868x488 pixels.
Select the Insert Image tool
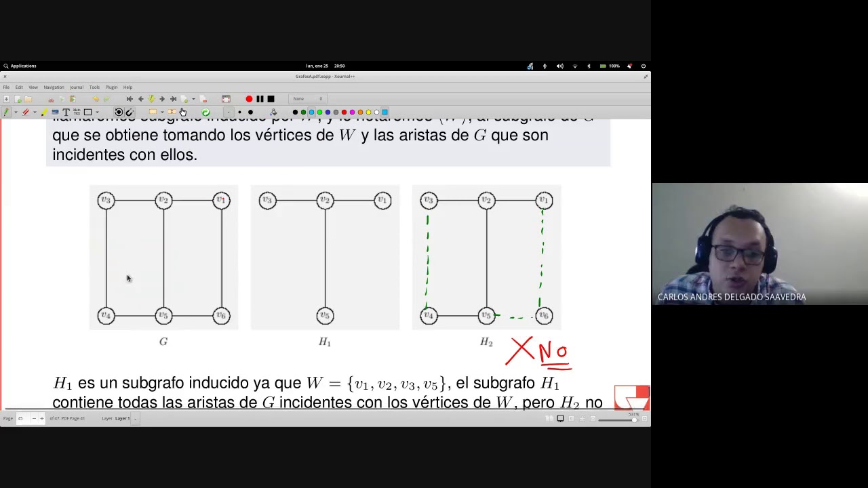tap(55, 112)
